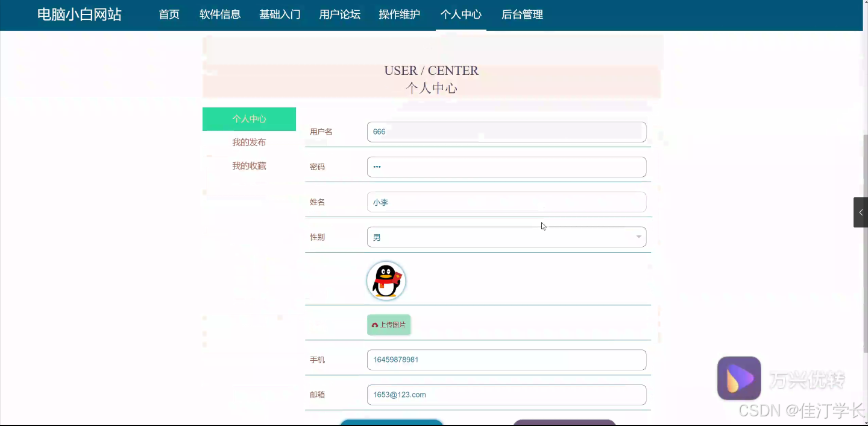Go to 基础入门 page
The image size is (868, 426).
pos(280,14)
